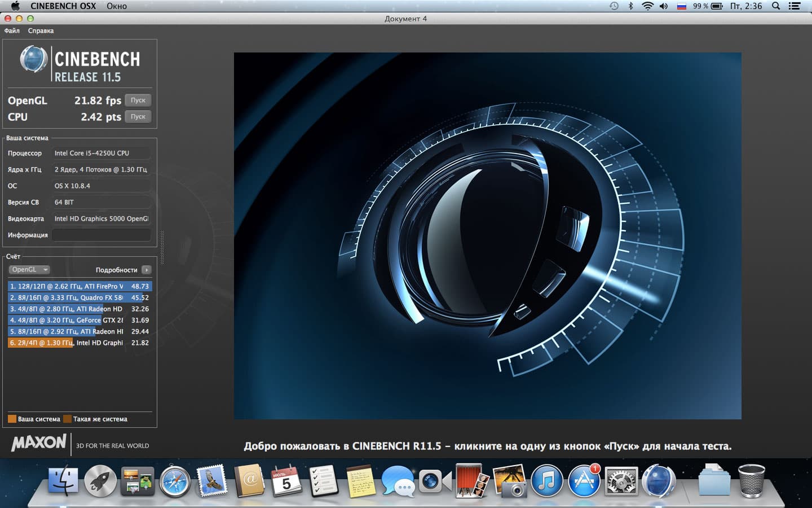
Task: Start the CPU benchmark with Пуск
Action: point(138,117)
